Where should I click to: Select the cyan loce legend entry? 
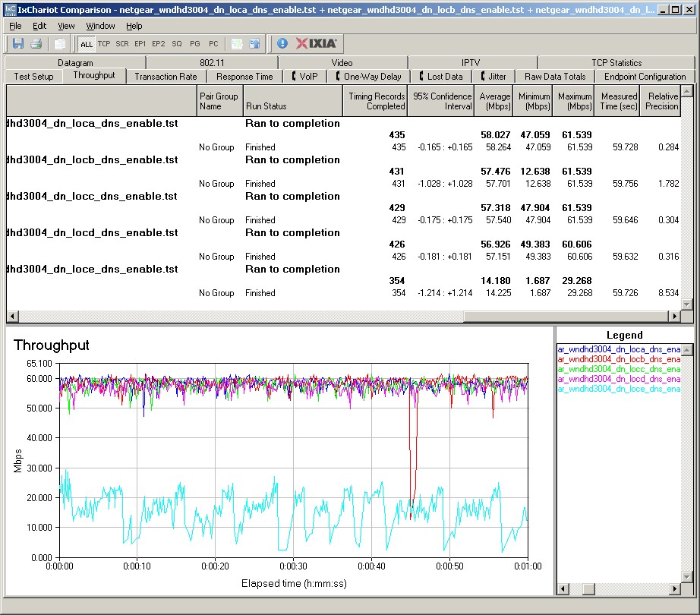pyautogui.click(x=619, y=389)
